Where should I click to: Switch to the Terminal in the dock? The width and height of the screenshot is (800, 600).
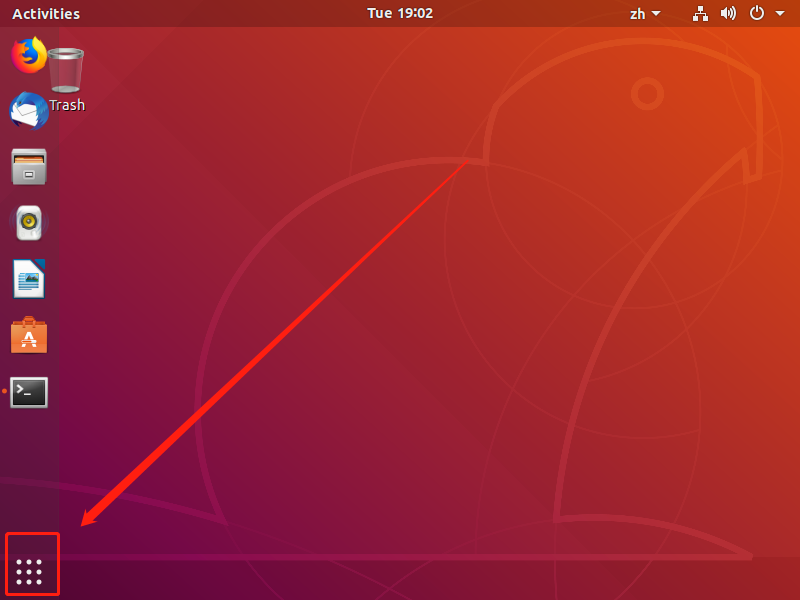point(29,392)
